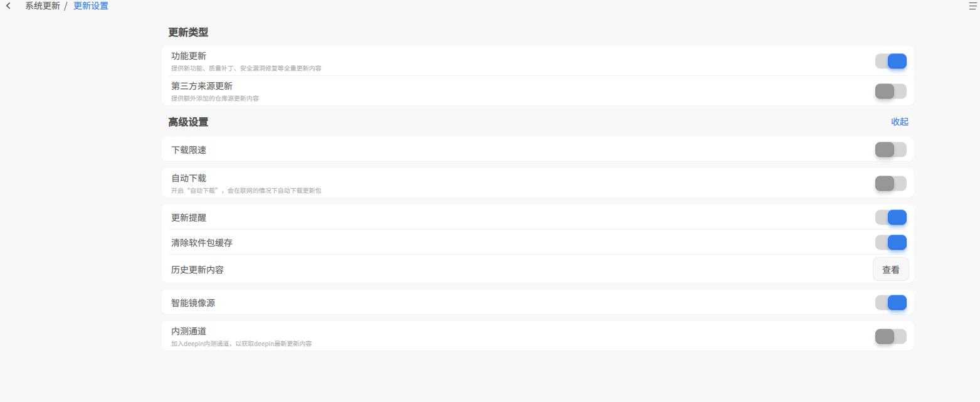The image size is (980, 402).
Task: Turn off the 功能更新 switch
Action: point(890,61)
